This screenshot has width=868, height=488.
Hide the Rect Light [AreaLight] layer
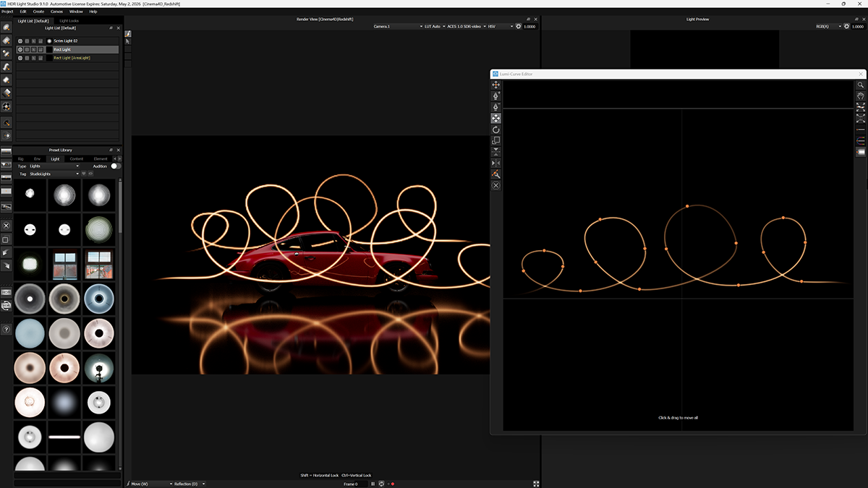tap(20, 58)
